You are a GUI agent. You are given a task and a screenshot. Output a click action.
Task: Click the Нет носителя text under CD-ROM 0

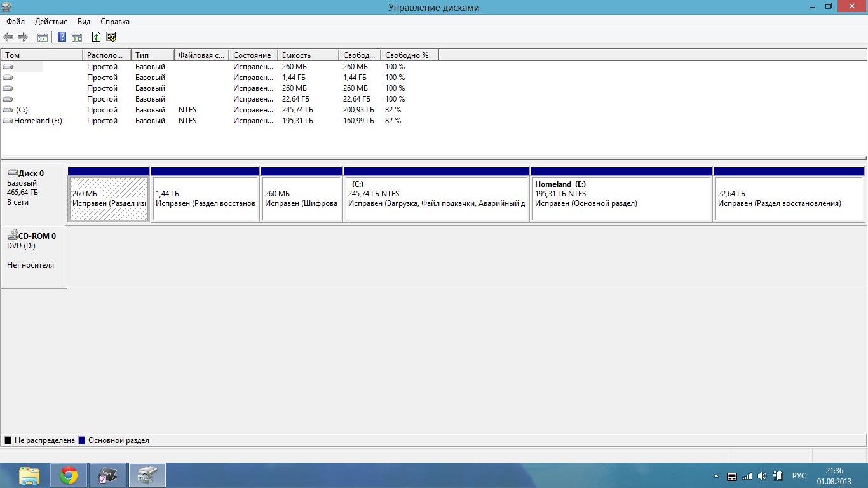(x=31, y=265)
